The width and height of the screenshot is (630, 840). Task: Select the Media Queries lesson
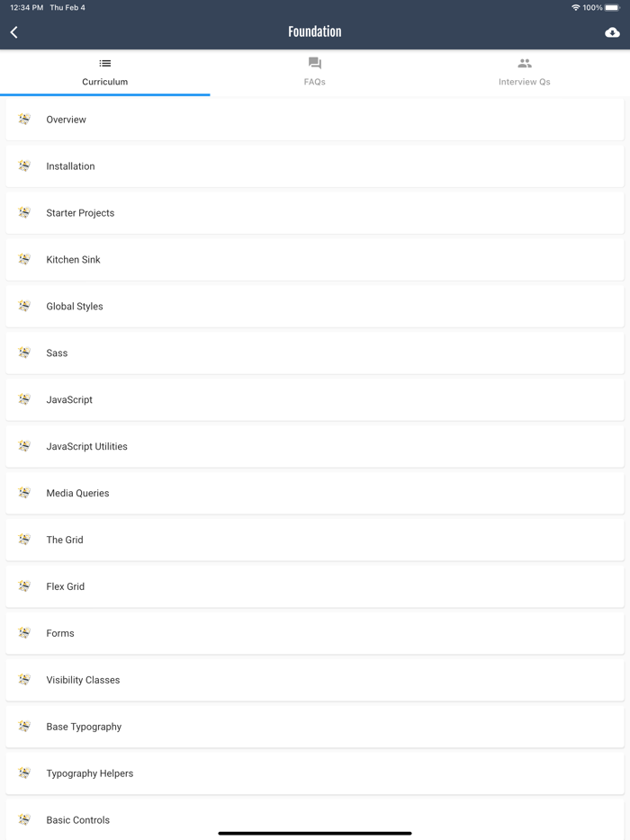tap(314, 494)
